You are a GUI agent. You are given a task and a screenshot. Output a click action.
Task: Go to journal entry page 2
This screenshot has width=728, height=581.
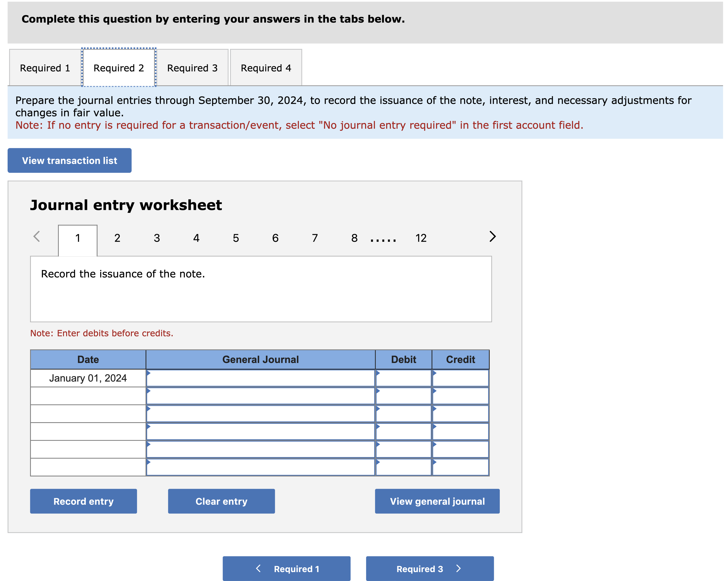point(117,238)
